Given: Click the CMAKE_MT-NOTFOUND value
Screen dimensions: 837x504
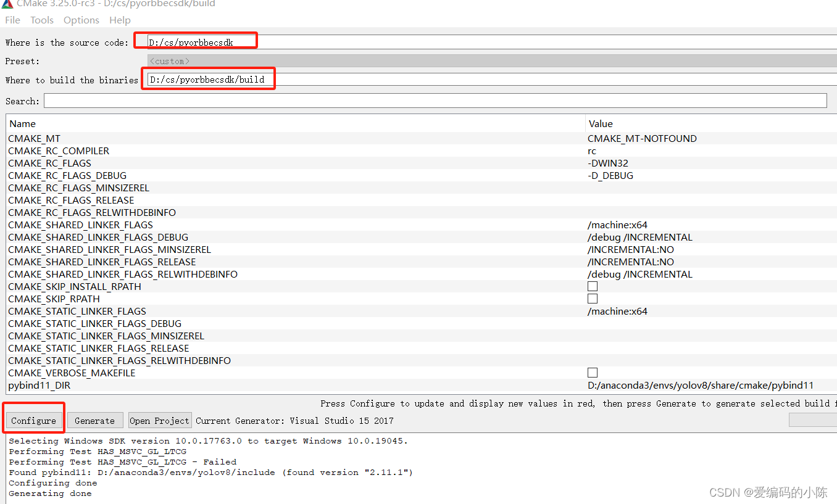Looking at the screenshot, I should tap(642, 138).
